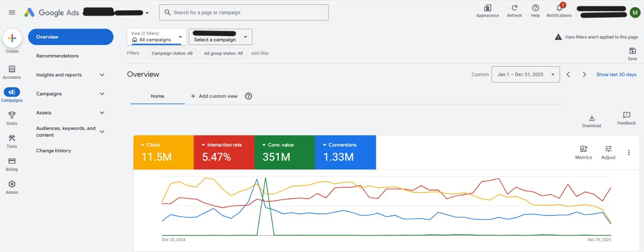Open the Goals trophy icon

point(12,115)
